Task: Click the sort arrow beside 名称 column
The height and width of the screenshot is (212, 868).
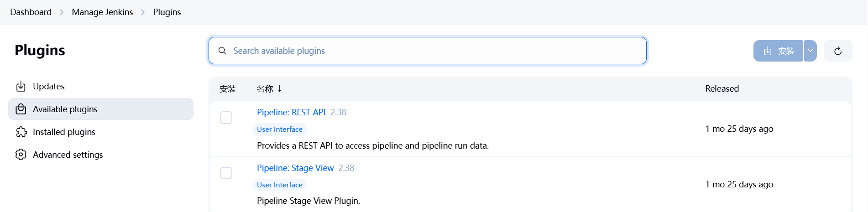Action: click(x=280, y=88)
